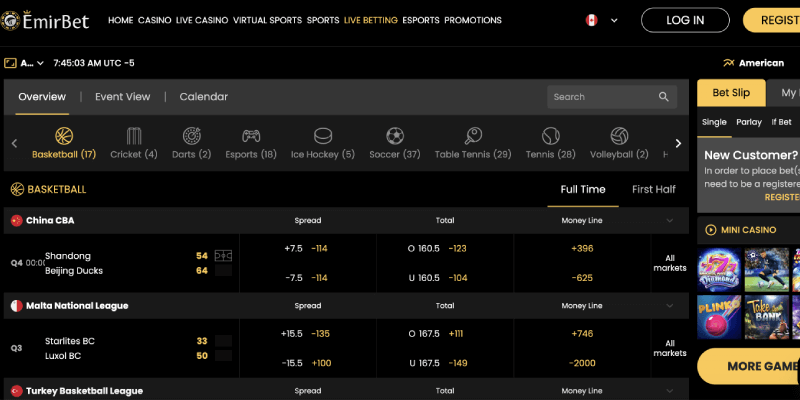Select the Soccer ball icon
Viewport: 800px width, 400px height.
(395, 136)
